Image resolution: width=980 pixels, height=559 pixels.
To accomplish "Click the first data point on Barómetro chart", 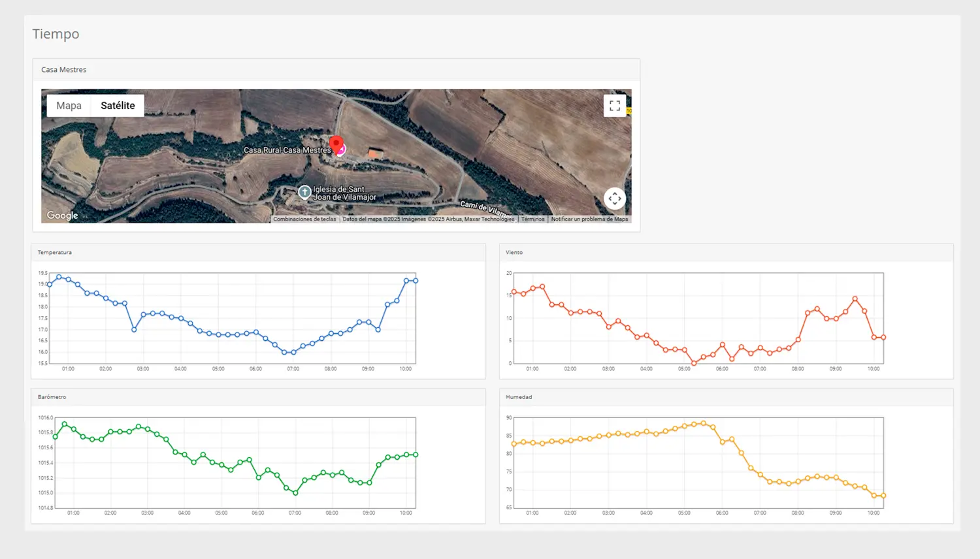I will click(x=55, y=437).
